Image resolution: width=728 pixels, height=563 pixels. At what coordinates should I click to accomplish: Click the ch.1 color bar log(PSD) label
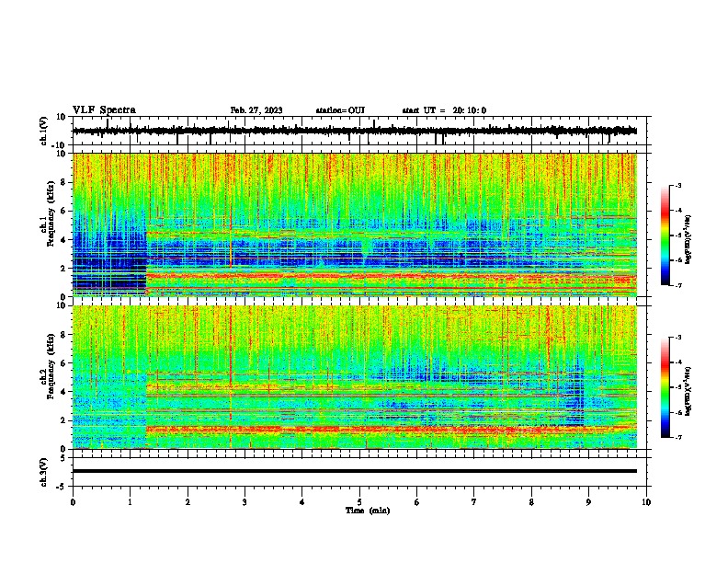pyautogui.click(x=688, y=240)
